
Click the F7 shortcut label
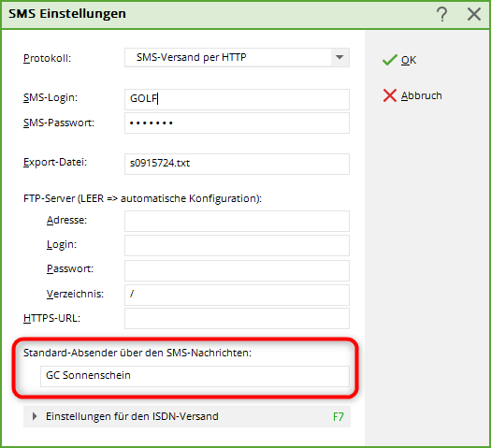pyautogui.click(x=339, y=417)
